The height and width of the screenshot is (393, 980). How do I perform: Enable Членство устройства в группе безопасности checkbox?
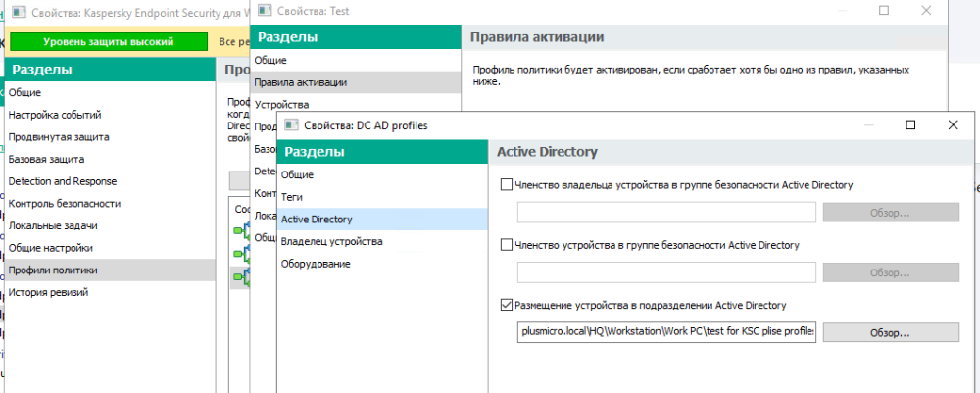click(x=507, y=246)
